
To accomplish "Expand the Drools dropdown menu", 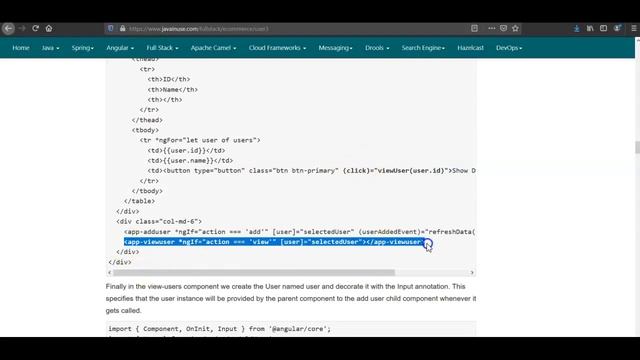I will (x=377, y=48).
